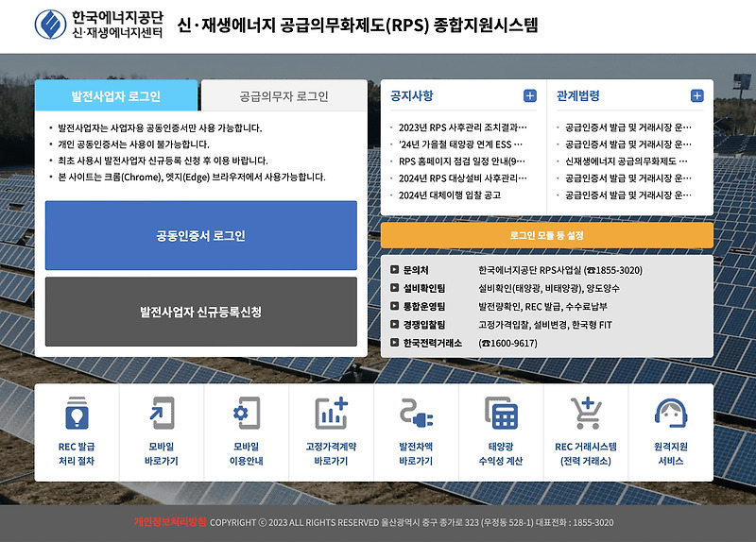Expand 관계법령 with the plus icon
756x542 pixels.
click(x=696, y=96)
